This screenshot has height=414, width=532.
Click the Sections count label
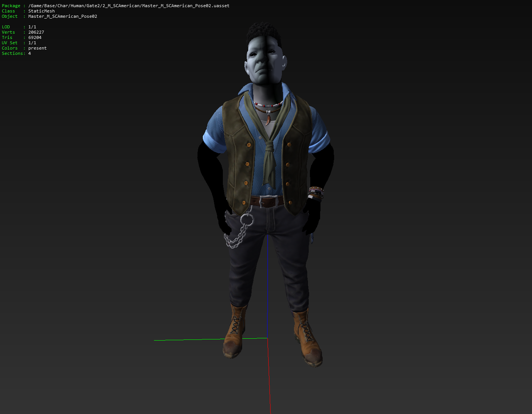(13, 53)
